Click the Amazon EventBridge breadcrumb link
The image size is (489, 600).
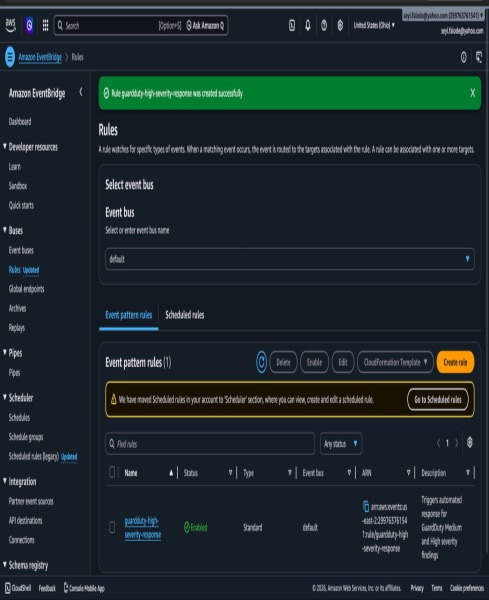click(x=40, y=57)
